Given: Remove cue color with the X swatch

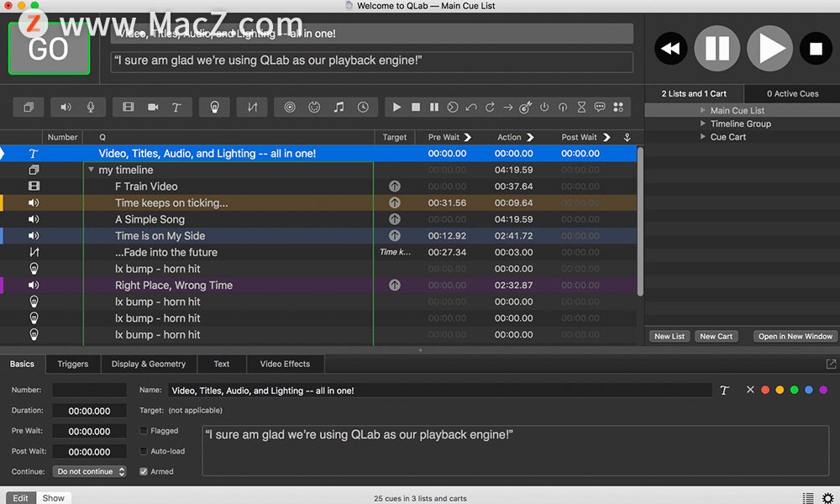Looking at the screenshot, I should click(x=750, y=390).
